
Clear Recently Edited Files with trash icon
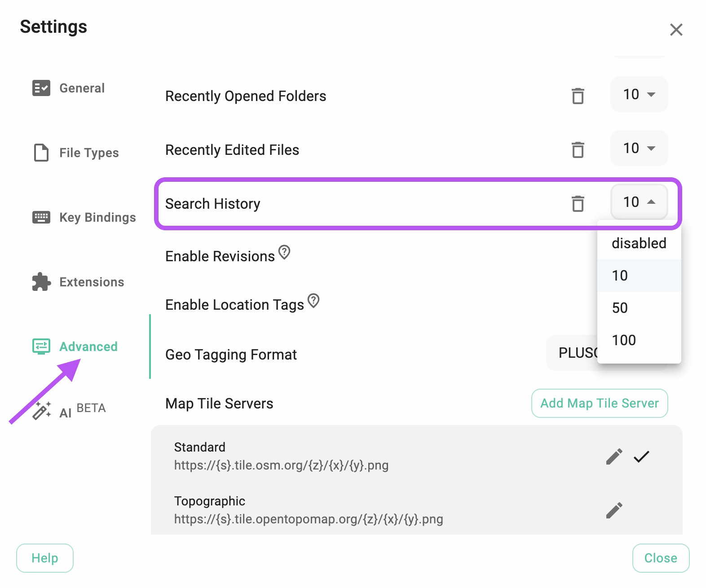578,149
